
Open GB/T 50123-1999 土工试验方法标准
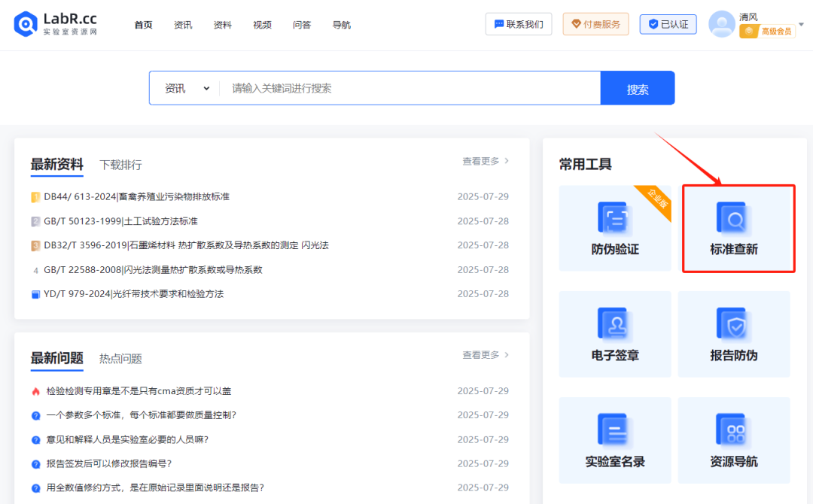point(120,221)
